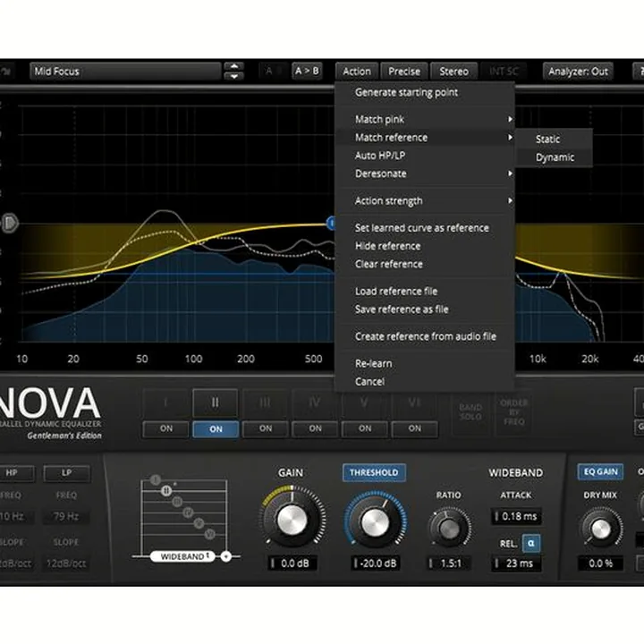Screen dimensions: 644x644
Task: Open the Precise quality selector
Action: point(404,72)
